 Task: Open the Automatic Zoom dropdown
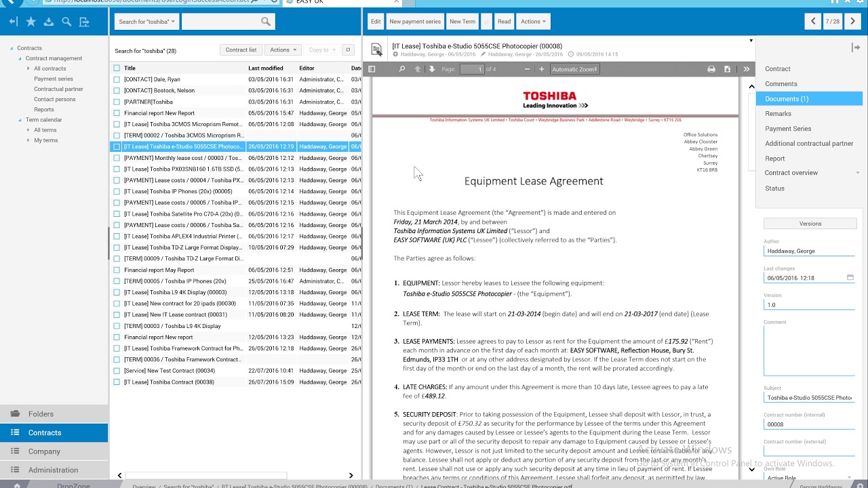pyautogui.click(x=575, y=69)
